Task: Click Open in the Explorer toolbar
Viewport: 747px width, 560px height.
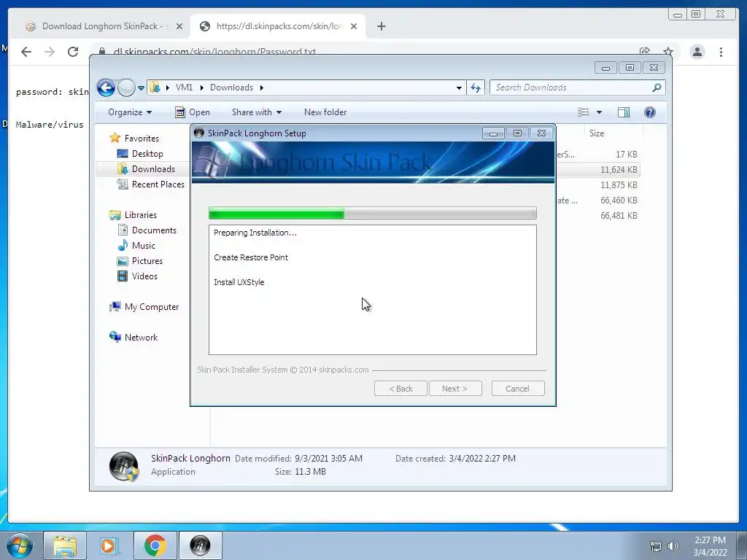Action: click(x=193, y=112)
